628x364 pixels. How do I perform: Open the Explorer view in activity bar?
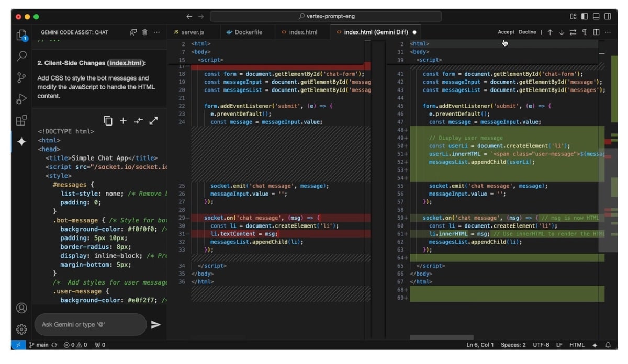(21, 35)
